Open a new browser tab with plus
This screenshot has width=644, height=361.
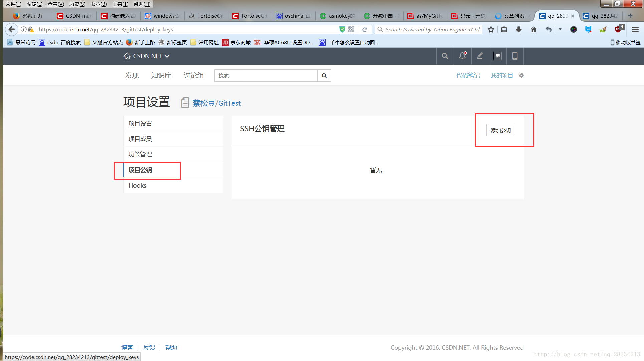click(630, 16)
